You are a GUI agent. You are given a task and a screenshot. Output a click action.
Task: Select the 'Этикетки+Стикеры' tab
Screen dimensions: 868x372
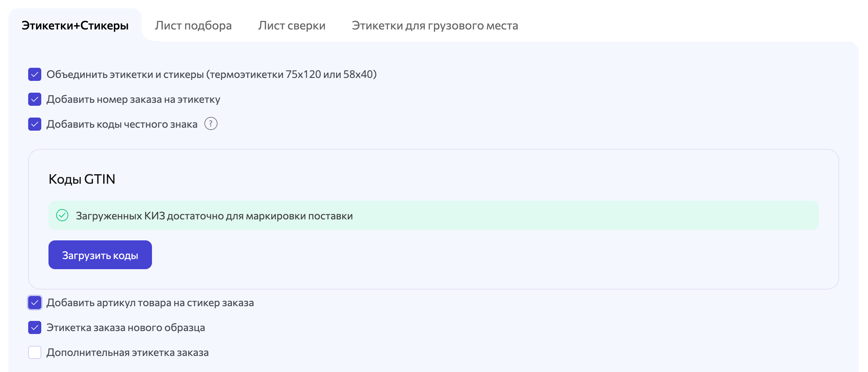coord(75,25)
